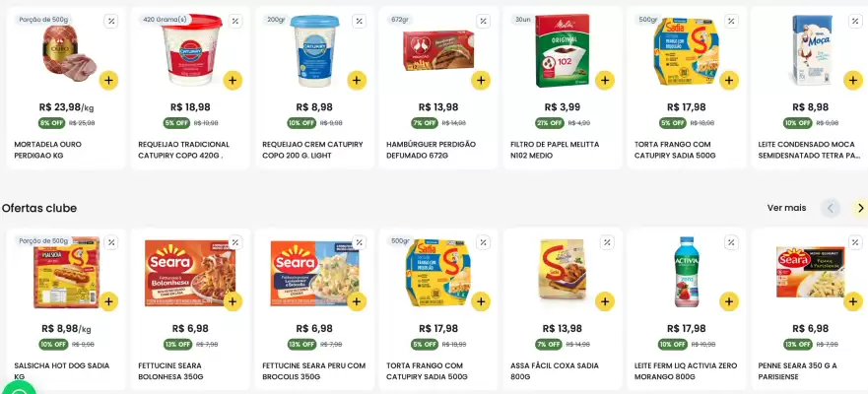Click the Melitta paper filter product image
868x394 pixels.
564,51
